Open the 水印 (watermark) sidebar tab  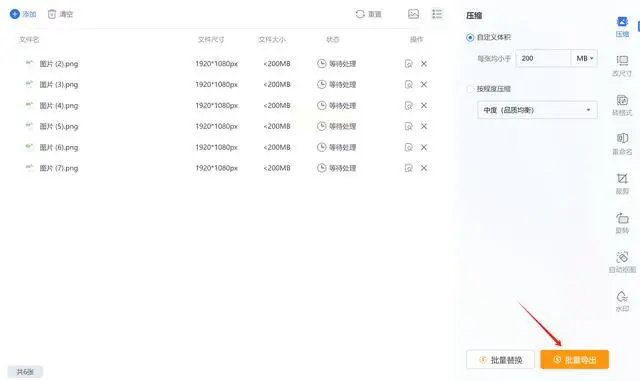coord(622,301)
